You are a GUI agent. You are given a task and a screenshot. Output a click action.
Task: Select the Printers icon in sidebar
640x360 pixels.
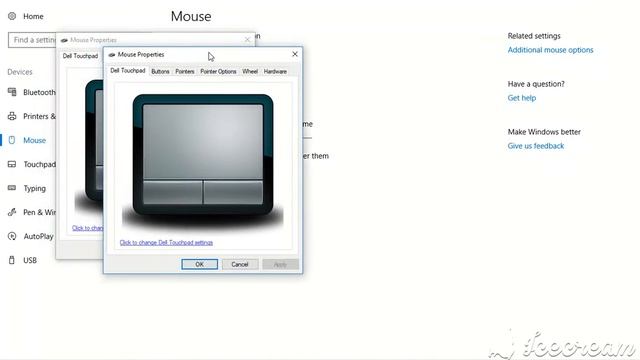click(12, 116)
